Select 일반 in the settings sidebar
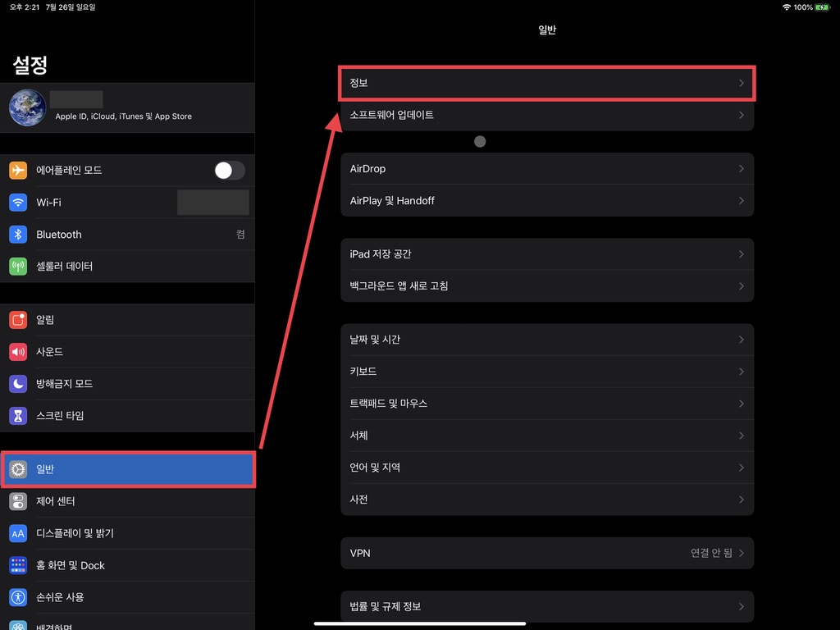This screenshot has height=630, width=840. point(127,469)
